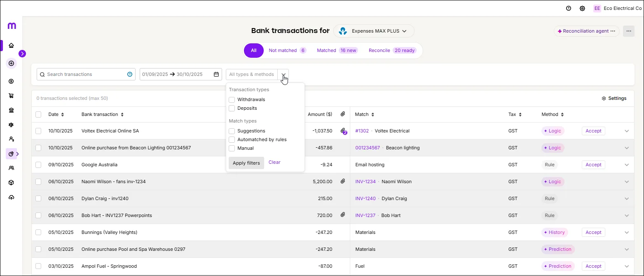The height and width of the screenshot is (276, 644).
Task: Expand the Voltex Electrical transaction row chevron
Action: (x=627, y=131)
